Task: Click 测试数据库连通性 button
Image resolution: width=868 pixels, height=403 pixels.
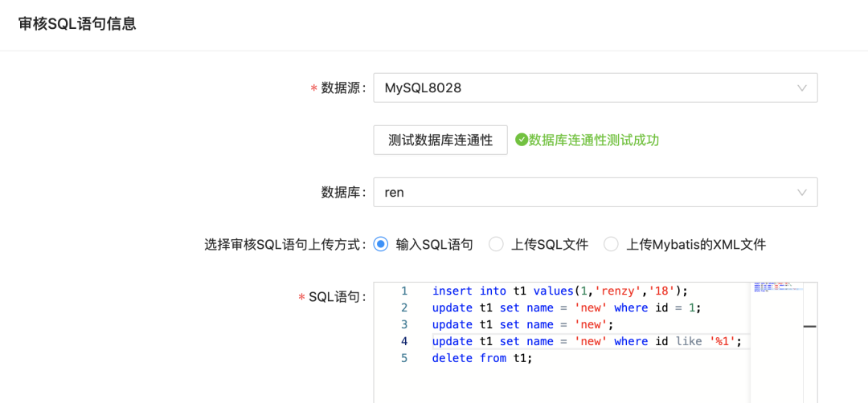Action: (440, 140)
